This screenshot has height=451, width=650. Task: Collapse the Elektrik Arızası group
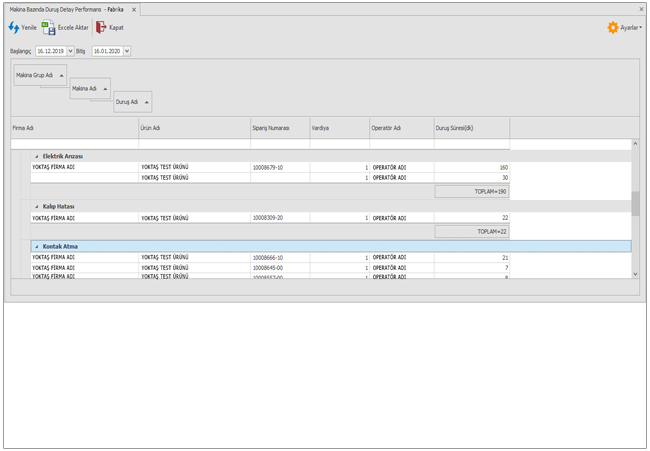pos(37,156)
